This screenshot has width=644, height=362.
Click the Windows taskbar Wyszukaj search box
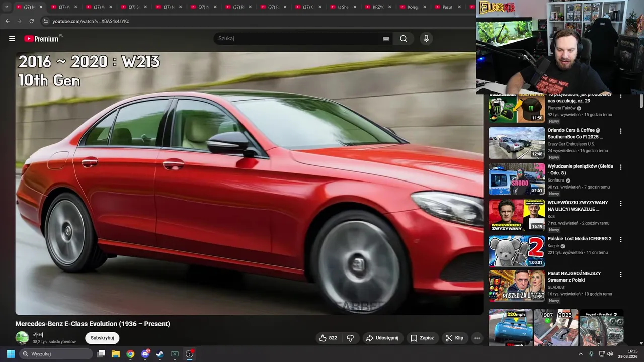pyautogui.click(x=56, y=354)
